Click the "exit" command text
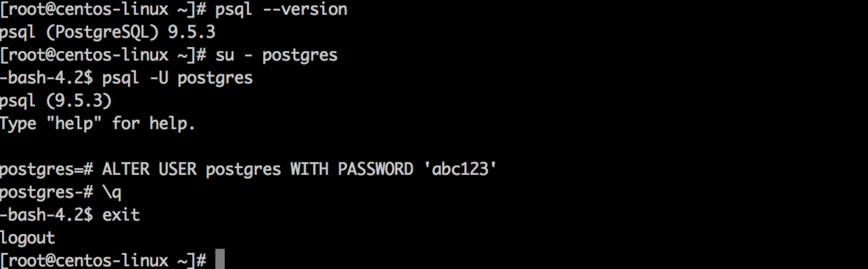Screen dimensions: 868x269 click(x=121, y=215)
